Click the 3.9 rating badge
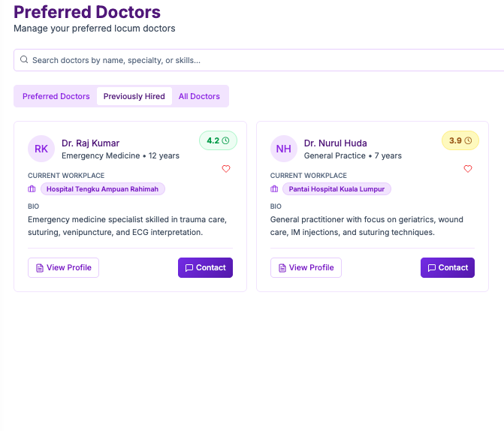The height and width of the screenshot is (431, 504). click(460, 140)
